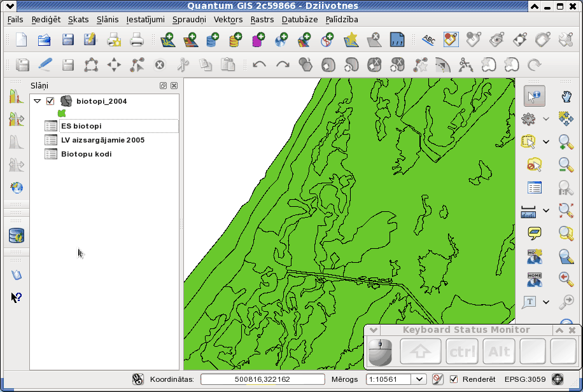Open the Rediģēt menu
Screen dimensions: 583x392
point(46,20)
